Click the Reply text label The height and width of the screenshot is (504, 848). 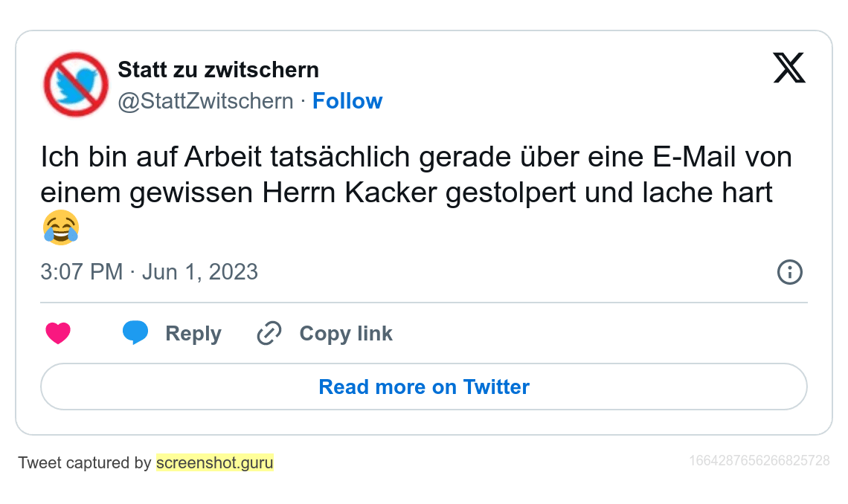coord(193,334)
